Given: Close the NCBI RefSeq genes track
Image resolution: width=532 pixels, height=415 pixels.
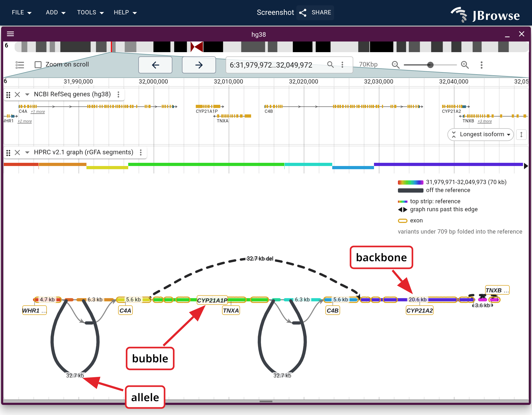Looking at the screenshot, I should coord(17,94).
